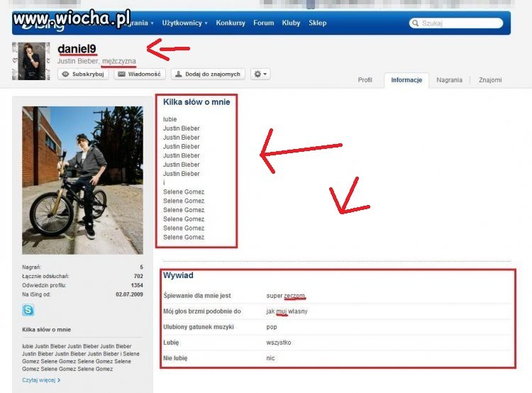This screenshot has height=393, width=532.
Task: Click the 'wszystko' value next to Lubię
Action: tap(279, 343)
